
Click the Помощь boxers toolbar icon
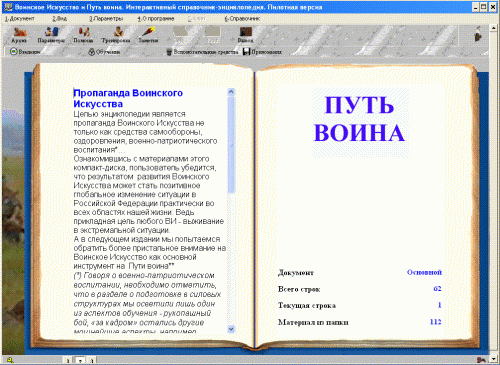pos(83,35)
